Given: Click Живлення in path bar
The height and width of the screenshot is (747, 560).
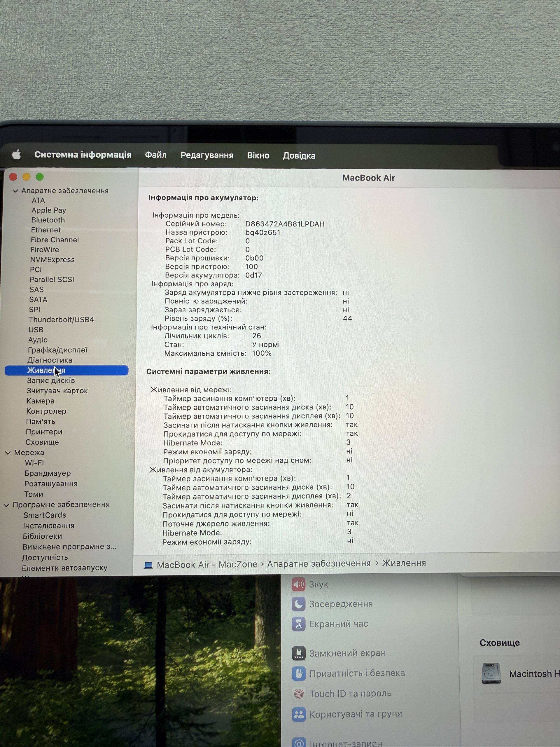Looking at the screenshot, I should click(x=404, y=563).
